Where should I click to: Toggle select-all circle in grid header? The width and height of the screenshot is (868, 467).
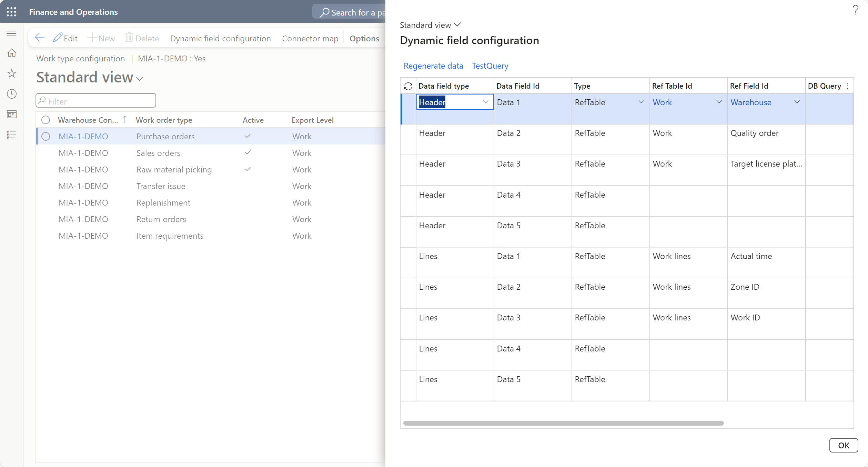46,120
